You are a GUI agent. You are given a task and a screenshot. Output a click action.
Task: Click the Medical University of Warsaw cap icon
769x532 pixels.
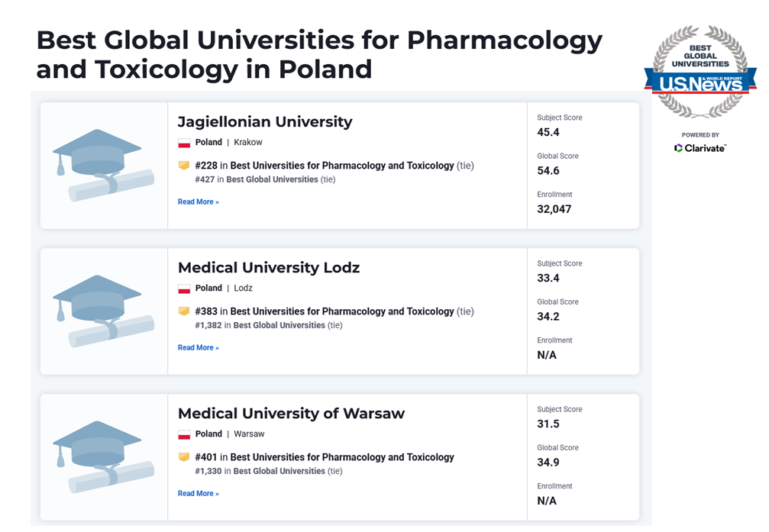coord(104,457)
